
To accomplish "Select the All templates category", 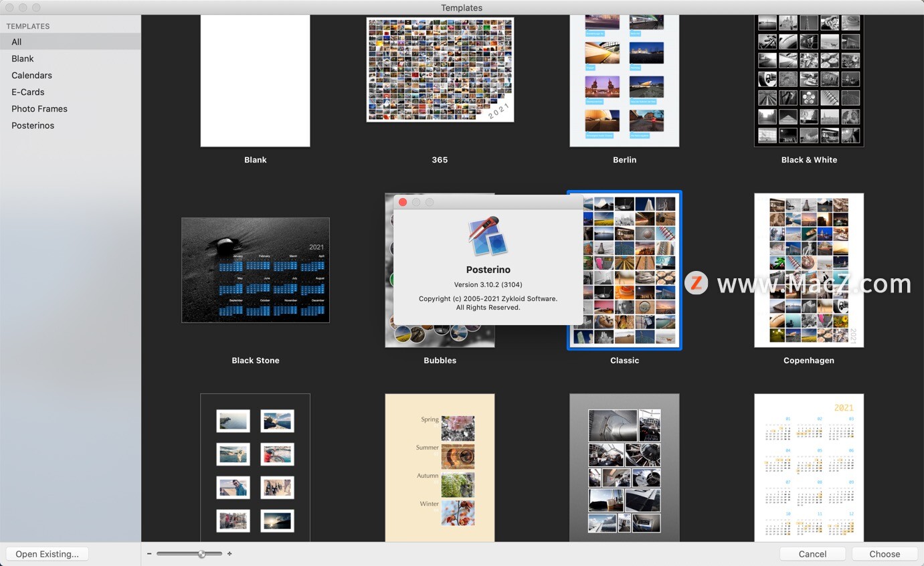I will [70, 41].
